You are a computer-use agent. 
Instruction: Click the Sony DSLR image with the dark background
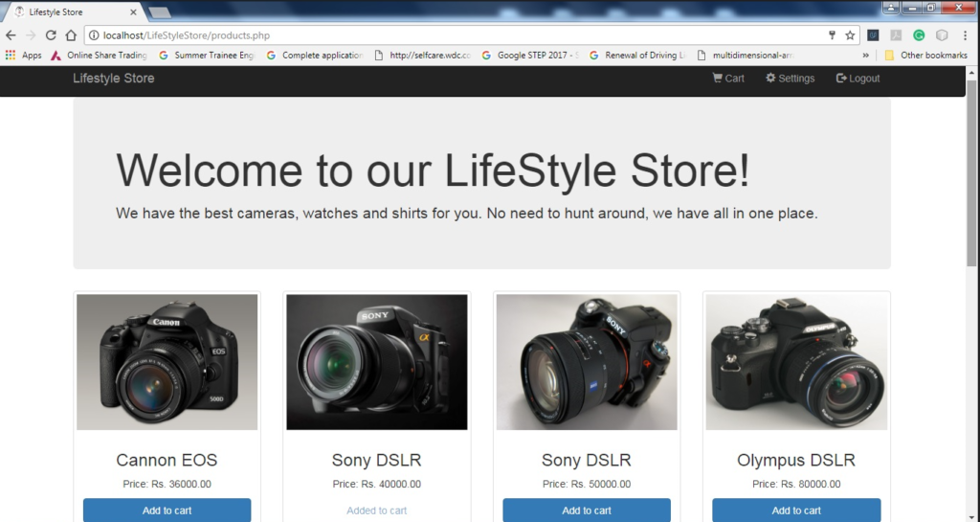[x=377, y=362]
